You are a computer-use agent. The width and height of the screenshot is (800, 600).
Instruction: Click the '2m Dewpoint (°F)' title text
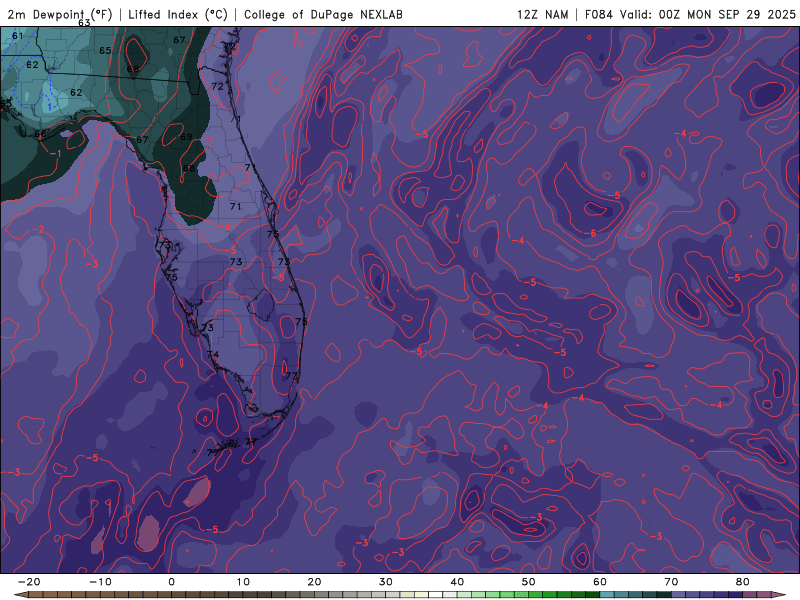tap(60, 14)
